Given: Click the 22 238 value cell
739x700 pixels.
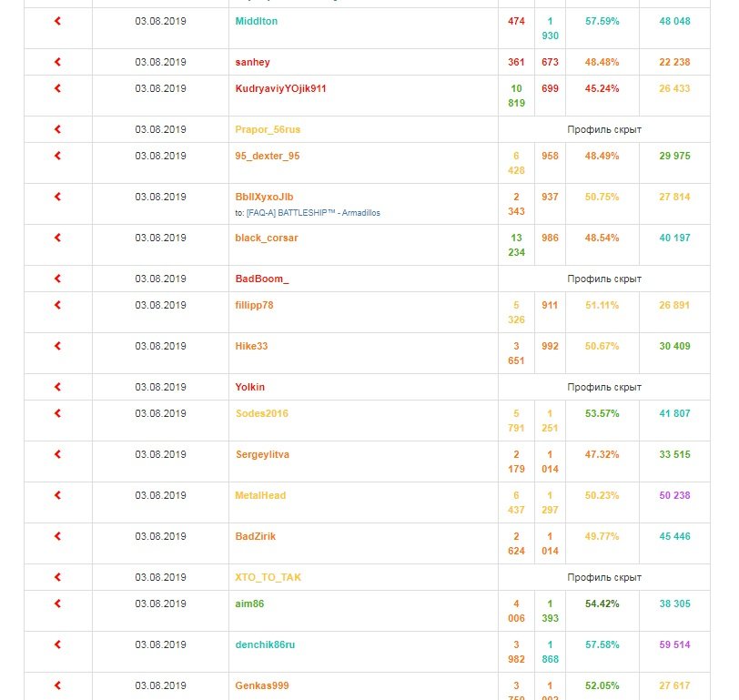Looking at the screenshot, I should click(x=675, y=62).
